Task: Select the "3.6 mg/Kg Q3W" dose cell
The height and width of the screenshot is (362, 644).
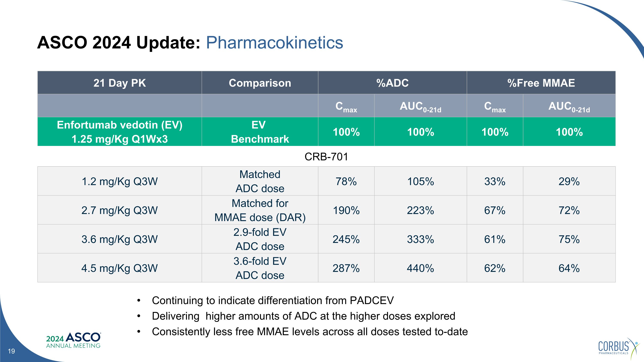Action: (x=120, y=239)
